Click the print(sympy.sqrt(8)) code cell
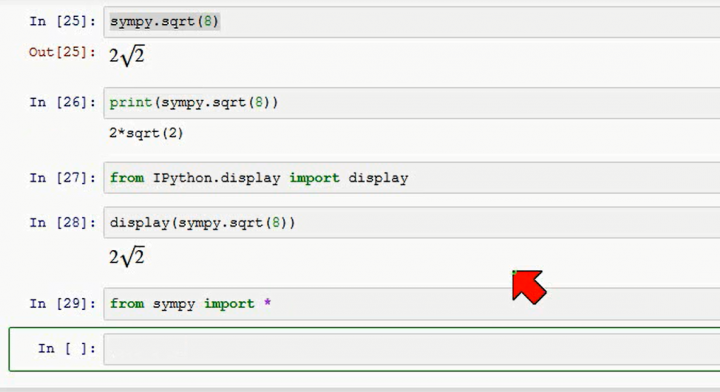The image size is (720, 392). (x=412, y=102)
